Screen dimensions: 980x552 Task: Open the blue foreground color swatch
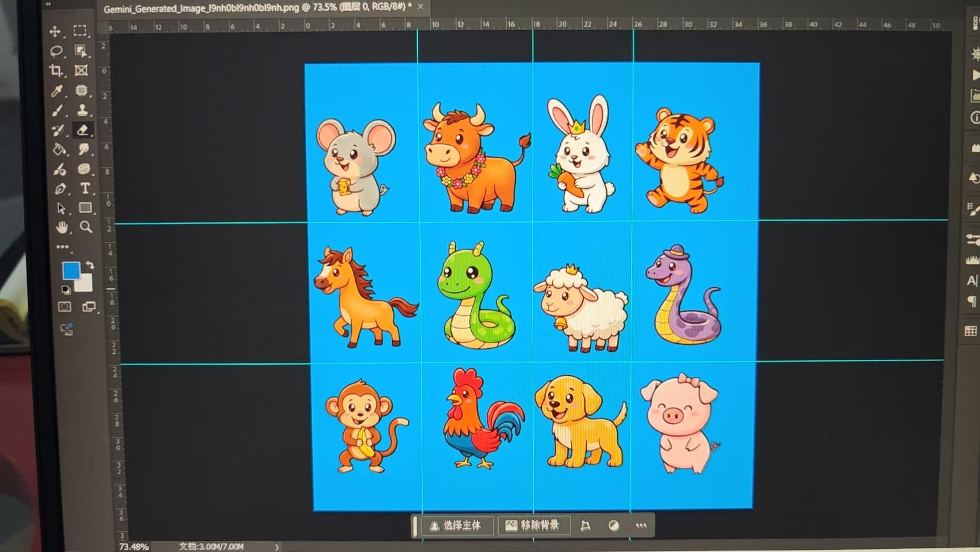[71, 270]
